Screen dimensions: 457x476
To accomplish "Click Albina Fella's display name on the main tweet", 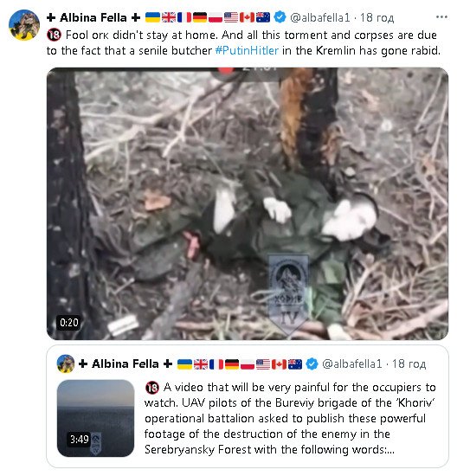I will (x=93, y=17).
